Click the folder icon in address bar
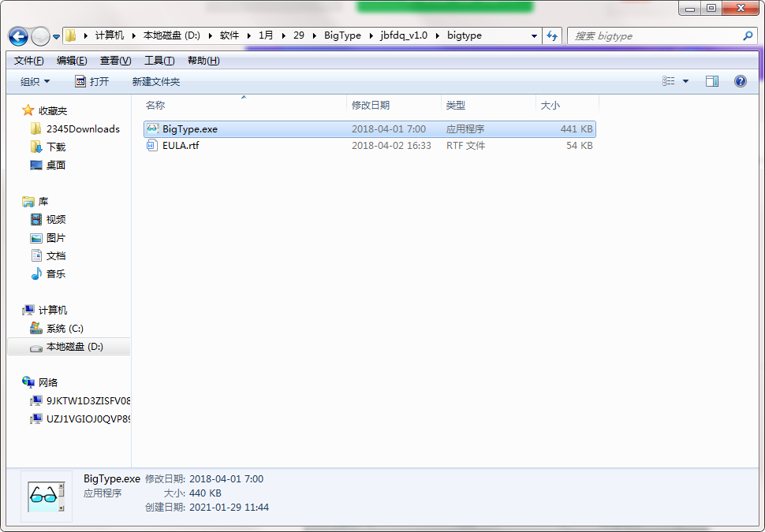The height and width of the screenshot is (532, 765). click(x=71, y=35)
